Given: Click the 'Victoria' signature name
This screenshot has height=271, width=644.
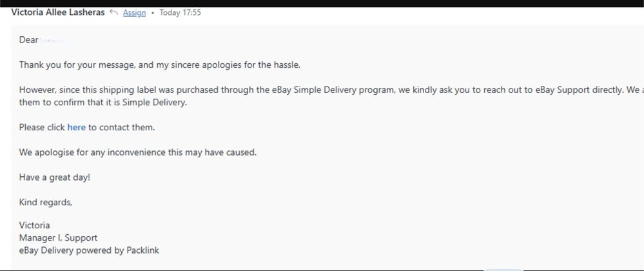Looking at the screenshot, I should 34,226.
